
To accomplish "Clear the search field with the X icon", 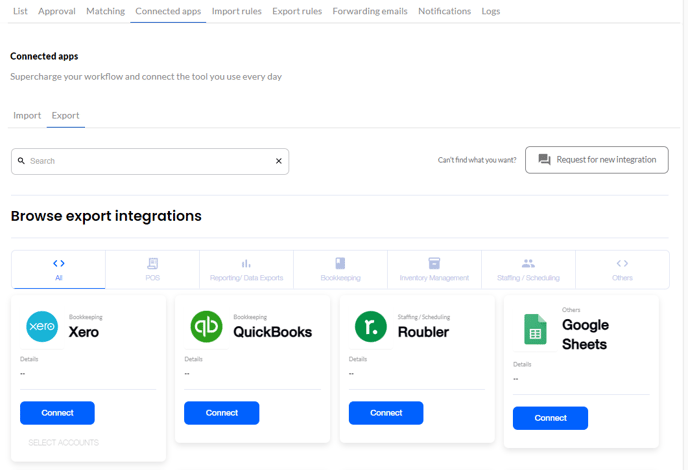I will [x=279, y=161].
